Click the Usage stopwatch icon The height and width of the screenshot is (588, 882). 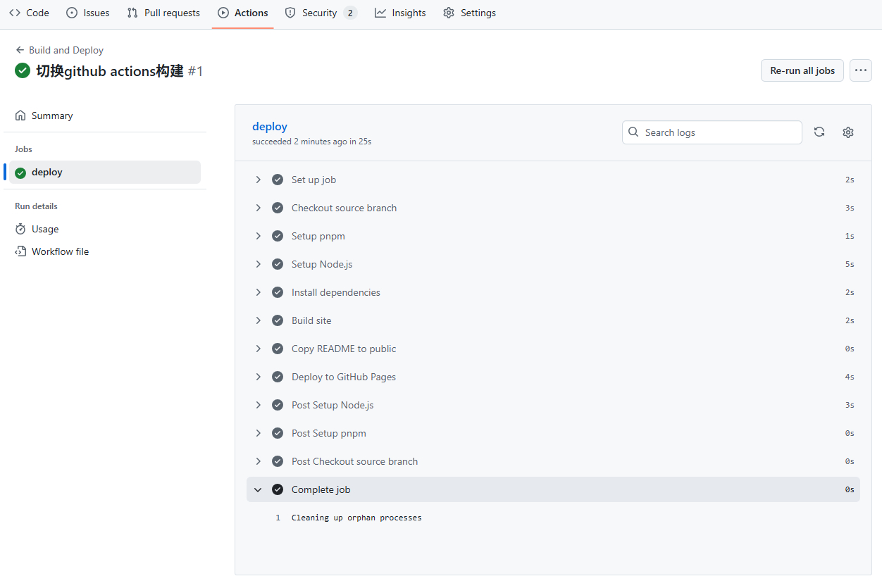click(20, 229)
